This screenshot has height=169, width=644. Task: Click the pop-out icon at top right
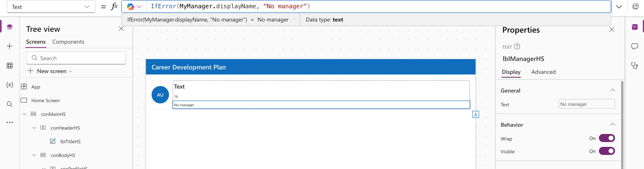pyautogui.click(x=635, y=6)
